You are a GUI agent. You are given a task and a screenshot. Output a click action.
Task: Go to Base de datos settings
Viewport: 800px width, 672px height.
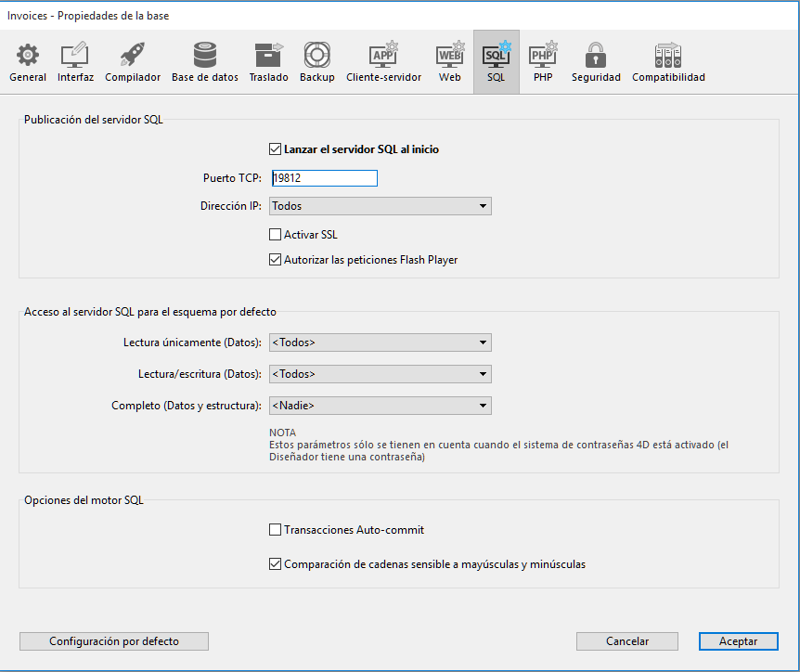point(205,56)
